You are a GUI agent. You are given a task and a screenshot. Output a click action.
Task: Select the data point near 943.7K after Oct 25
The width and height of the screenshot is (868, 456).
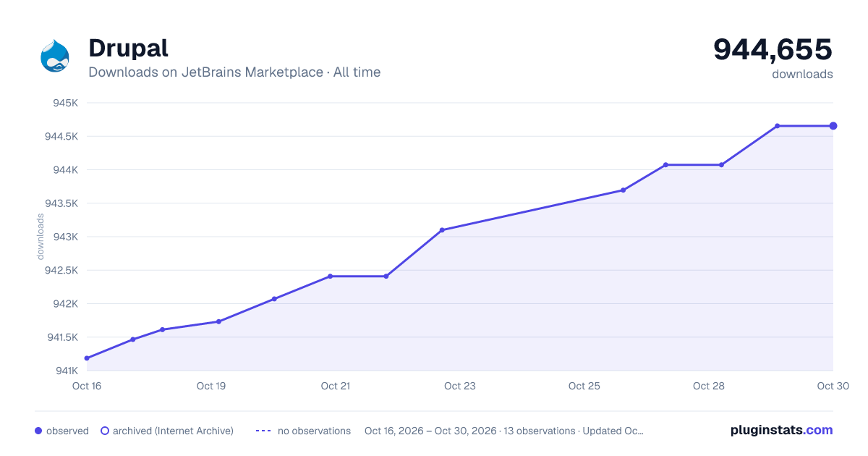[623, 190]
